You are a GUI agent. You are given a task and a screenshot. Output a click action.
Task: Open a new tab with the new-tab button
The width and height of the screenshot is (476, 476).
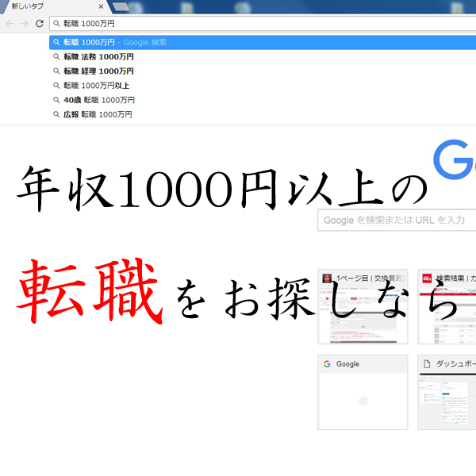click(121, 7)
